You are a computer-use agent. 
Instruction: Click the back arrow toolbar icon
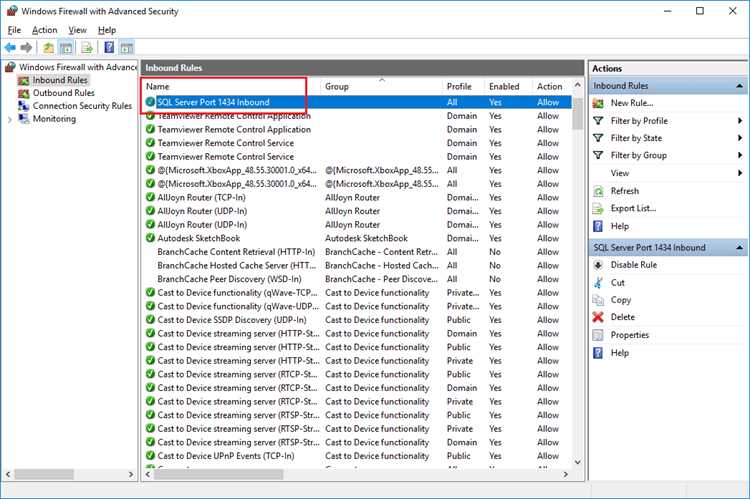[x=10, y=47]
